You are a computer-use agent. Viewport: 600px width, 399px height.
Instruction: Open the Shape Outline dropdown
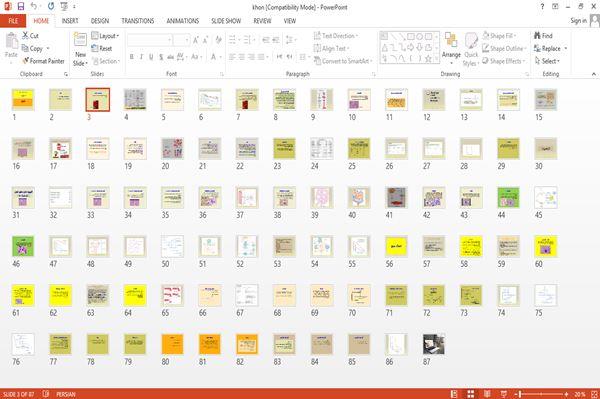click(x=504, y=49)
